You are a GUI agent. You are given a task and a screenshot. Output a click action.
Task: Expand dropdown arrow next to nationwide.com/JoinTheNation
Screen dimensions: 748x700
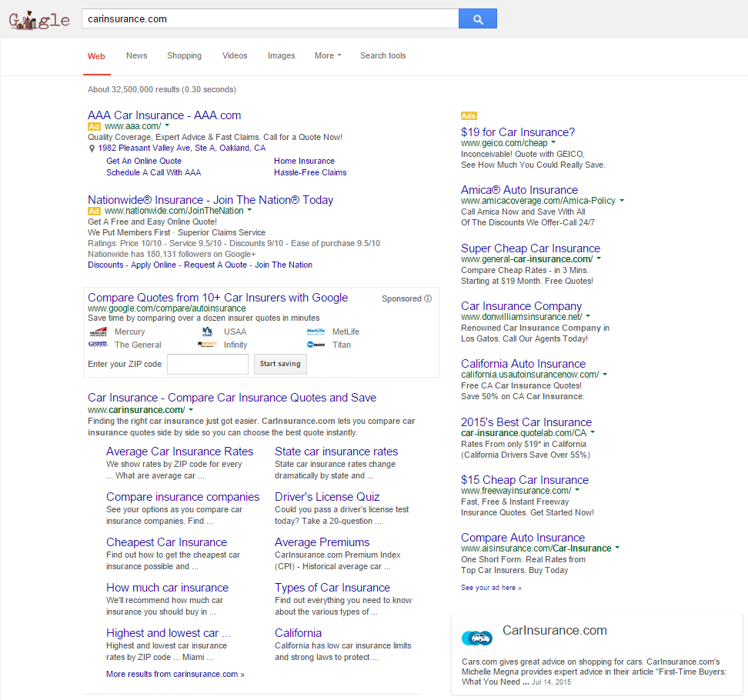point(249,210)
